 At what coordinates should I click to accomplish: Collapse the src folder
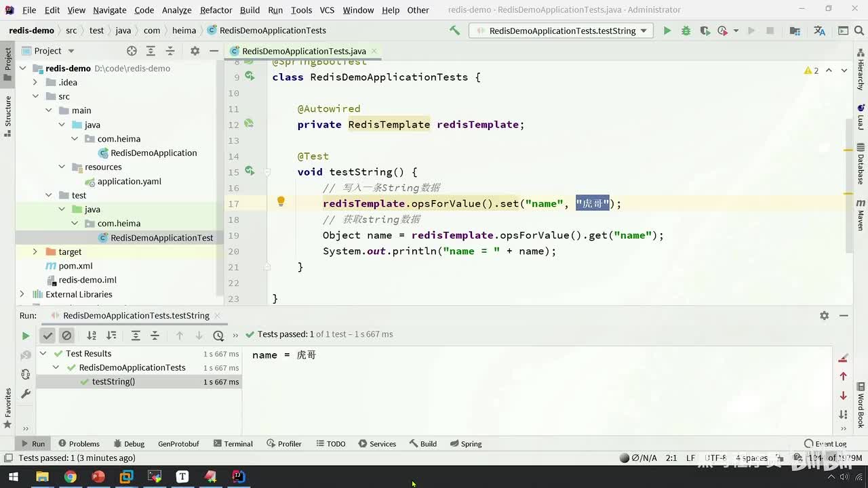[x=35, y=96]
